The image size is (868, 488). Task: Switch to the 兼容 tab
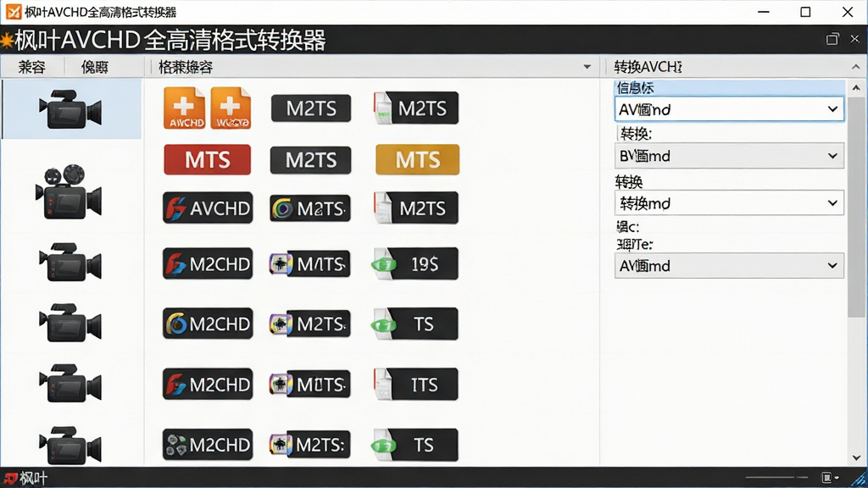click(31, 67)
